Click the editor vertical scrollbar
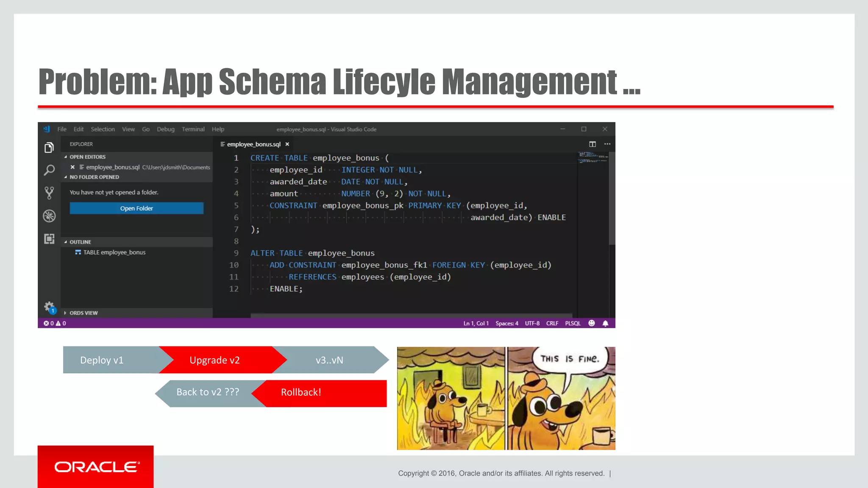 pos(612,198)
